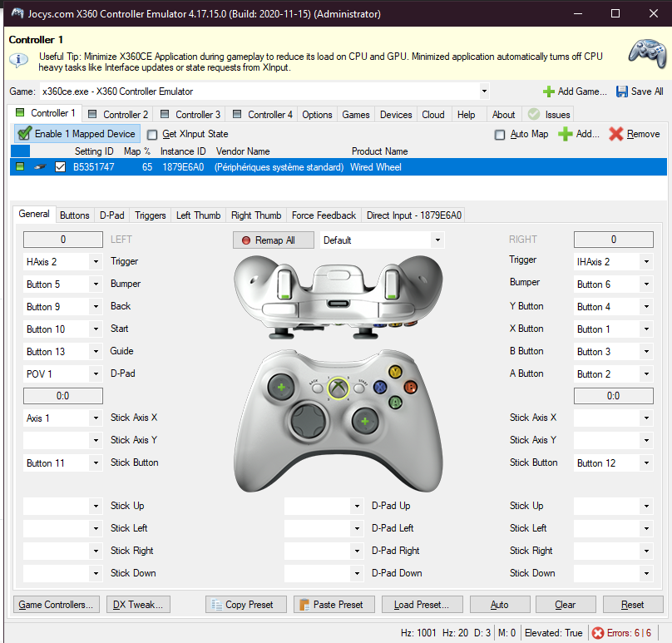Click the Save All floppy disk icon
The width and height of the screenshot is (672, 643).
[x=621, y=92]
